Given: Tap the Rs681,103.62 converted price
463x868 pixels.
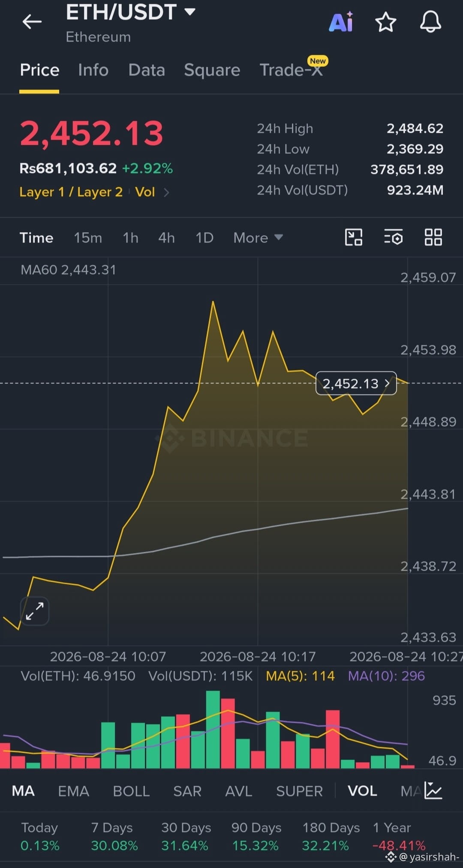Looking at the screenshot, I should [68, 168].
